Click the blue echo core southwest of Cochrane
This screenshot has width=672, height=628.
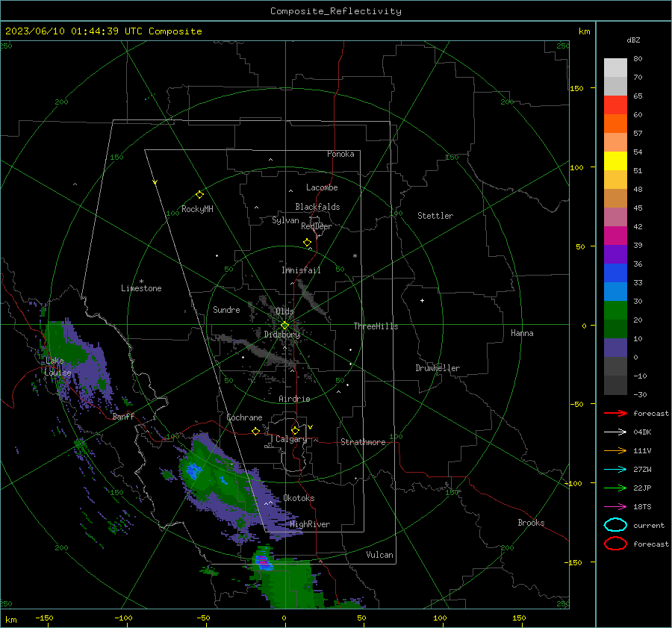pos(193,470)
